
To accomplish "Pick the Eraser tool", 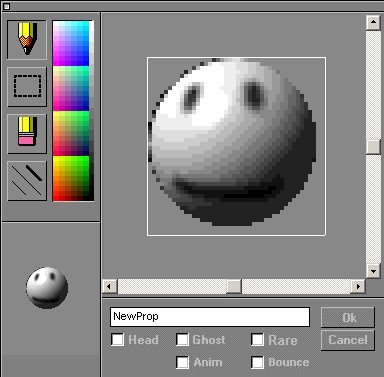I will pos(27,134).
